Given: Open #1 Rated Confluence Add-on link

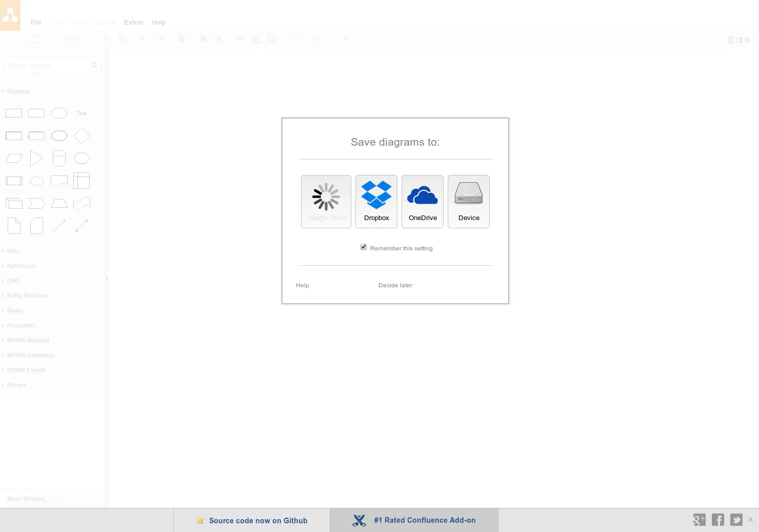Looking at the screenshot, I should tap(414, 520).
